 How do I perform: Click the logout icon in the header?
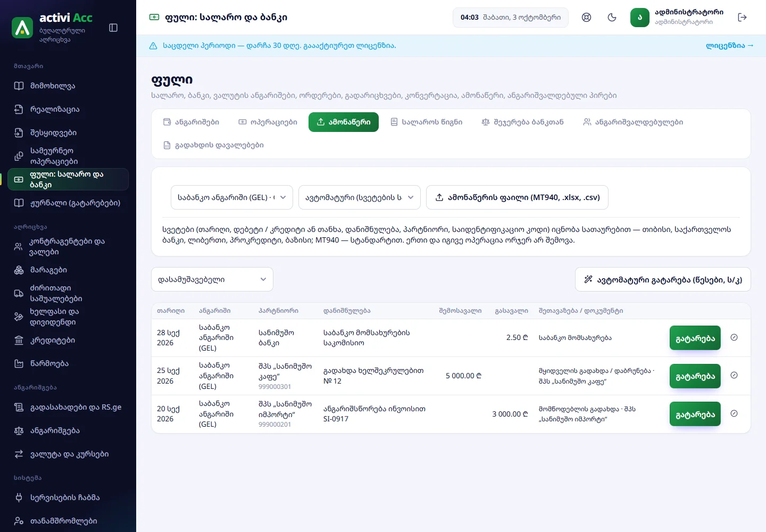743,18
